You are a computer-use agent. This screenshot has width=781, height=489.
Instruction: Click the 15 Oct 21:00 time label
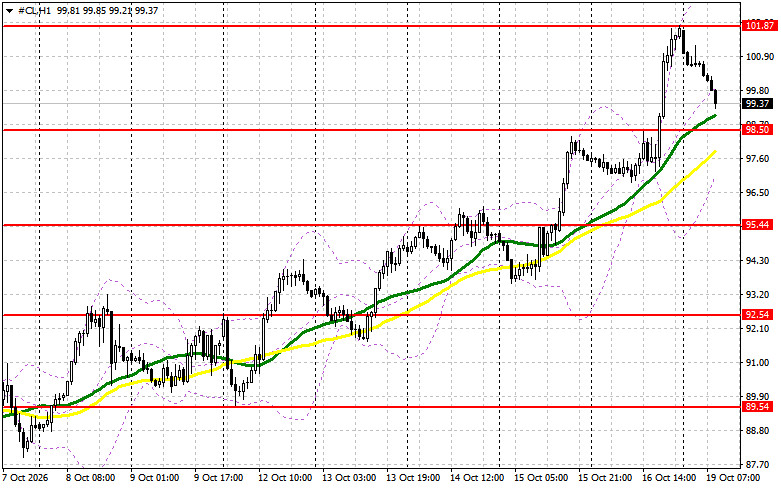[x=605, y=478]
